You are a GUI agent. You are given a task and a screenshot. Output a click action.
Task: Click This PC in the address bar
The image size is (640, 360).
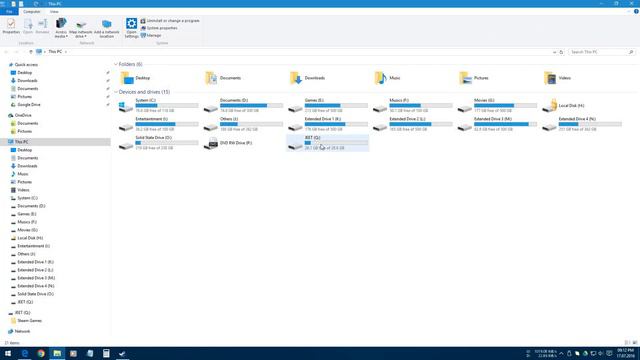(55, 52)
